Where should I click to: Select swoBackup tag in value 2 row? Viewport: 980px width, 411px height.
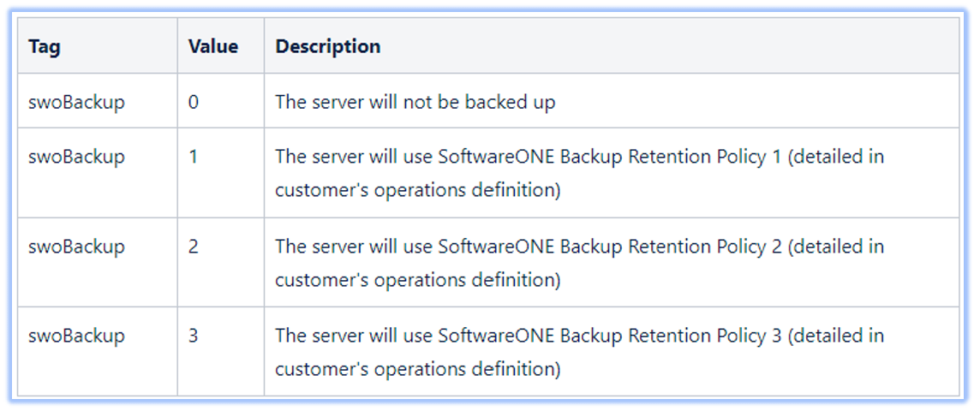pyautogui.click(x=76, y=246)
